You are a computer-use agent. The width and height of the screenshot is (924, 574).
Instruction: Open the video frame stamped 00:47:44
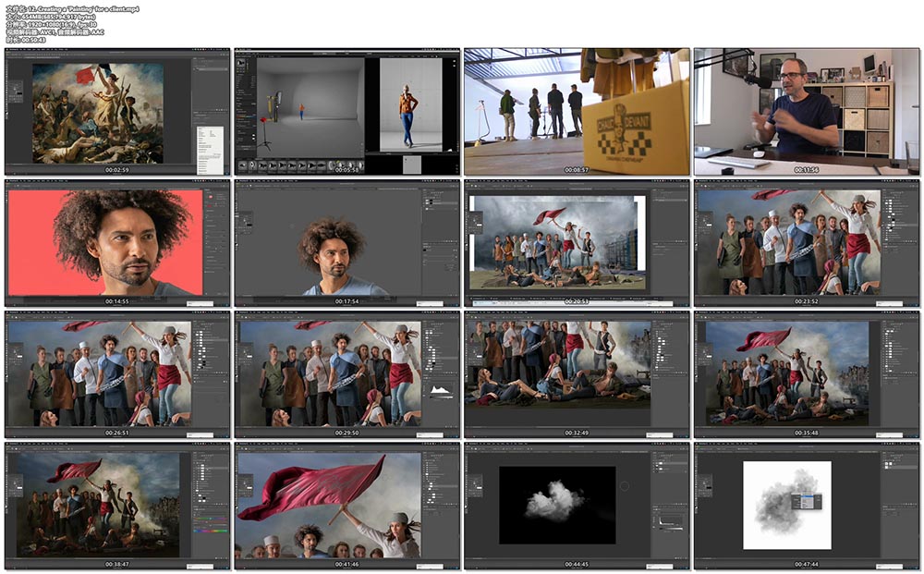(x=807, y=506)
